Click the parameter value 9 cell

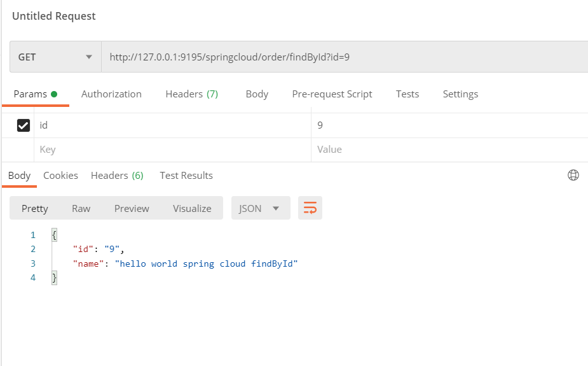click(x=449, y=125)
